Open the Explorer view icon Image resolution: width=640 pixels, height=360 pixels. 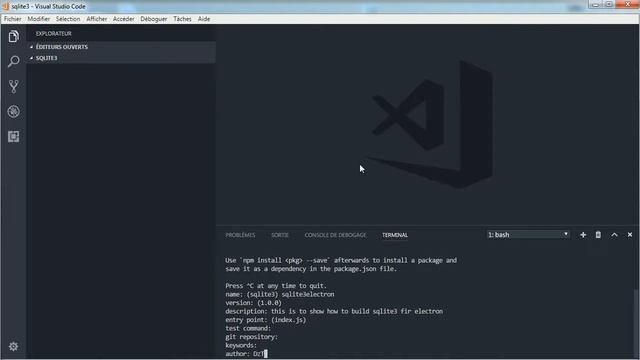[13, 36]
